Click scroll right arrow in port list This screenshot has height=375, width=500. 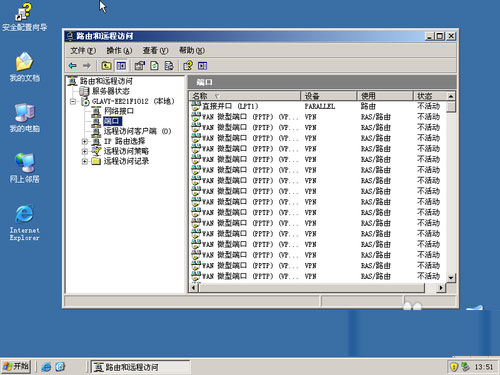pyautogui.click(x=441, y=288)
